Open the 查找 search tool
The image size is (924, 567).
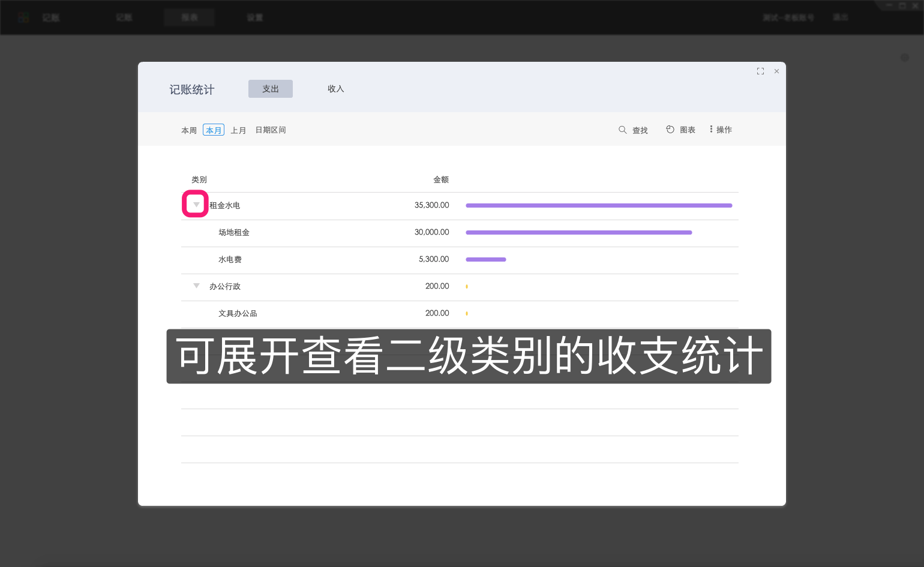(x=633, y=130)
